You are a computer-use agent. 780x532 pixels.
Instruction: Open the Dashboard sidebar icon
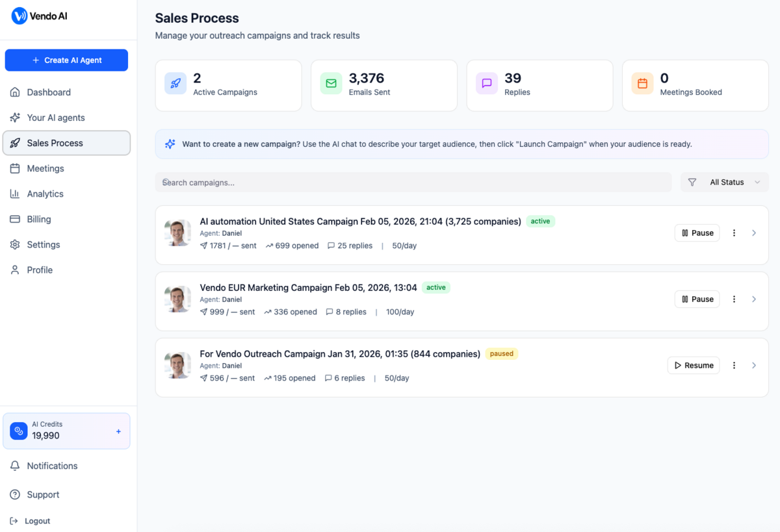tap(14, 92)
